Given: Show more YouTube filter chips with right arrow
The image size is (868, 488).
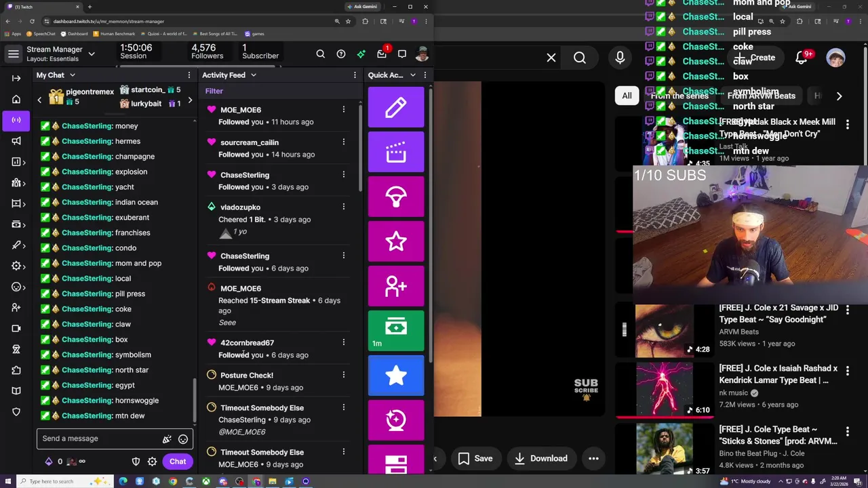Looking at the screenshot, I should [x=839, y=96].
